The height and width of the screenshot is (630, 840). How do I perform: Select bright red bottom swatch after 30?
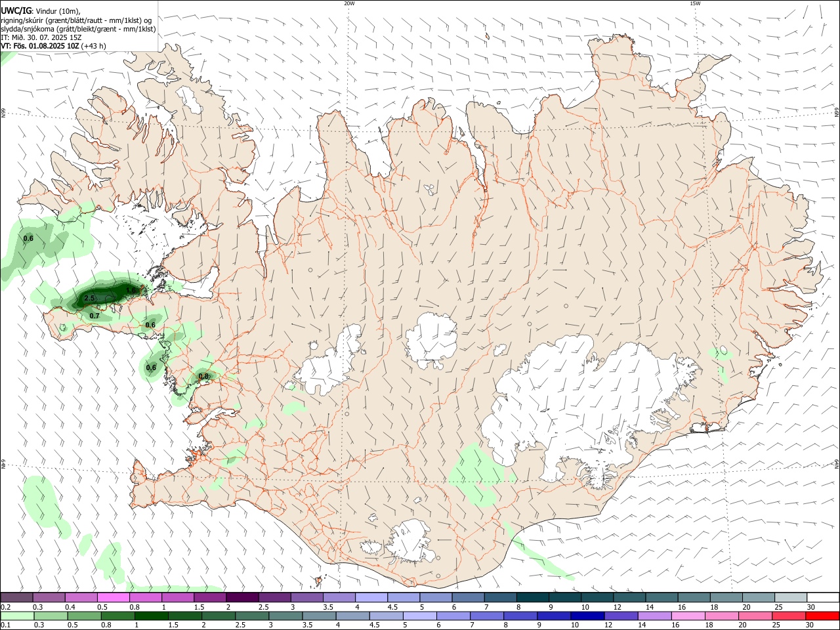tap(822, 616)
